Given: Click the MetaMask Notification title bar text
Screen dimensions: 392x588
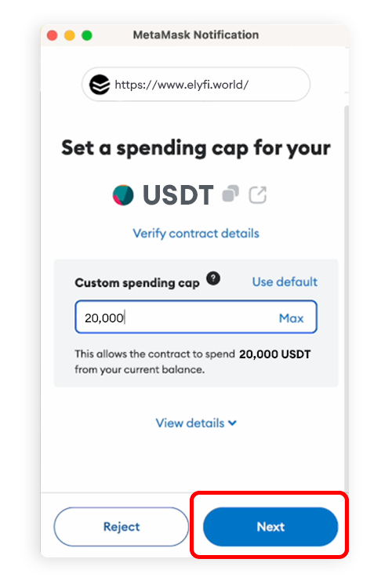Looking at the screenshot, I should point(196,34).
